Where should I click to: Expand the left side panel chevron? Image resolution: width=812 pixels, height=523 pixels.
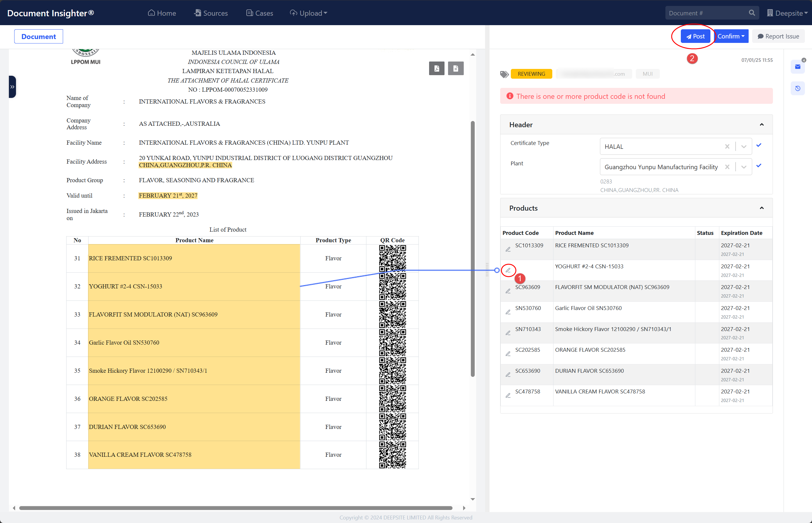pos(12,87)
